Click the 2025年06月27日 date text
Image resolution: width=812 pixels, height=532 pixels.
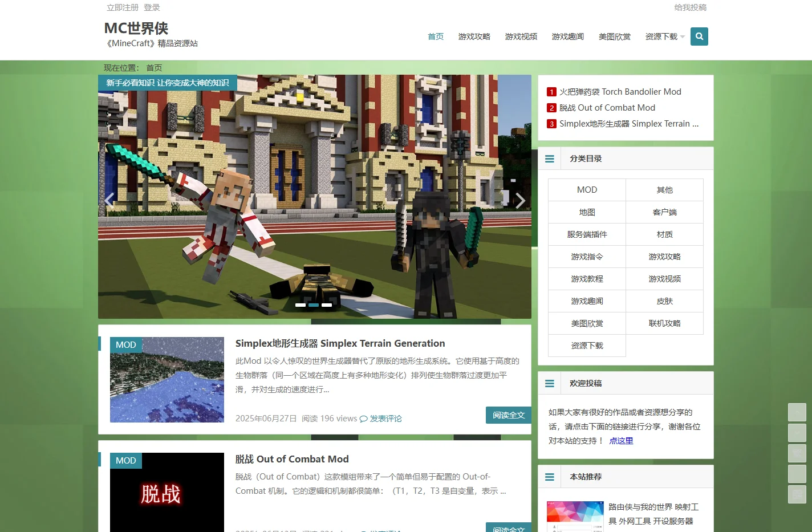pyautogui.click(x=266, y=419)
